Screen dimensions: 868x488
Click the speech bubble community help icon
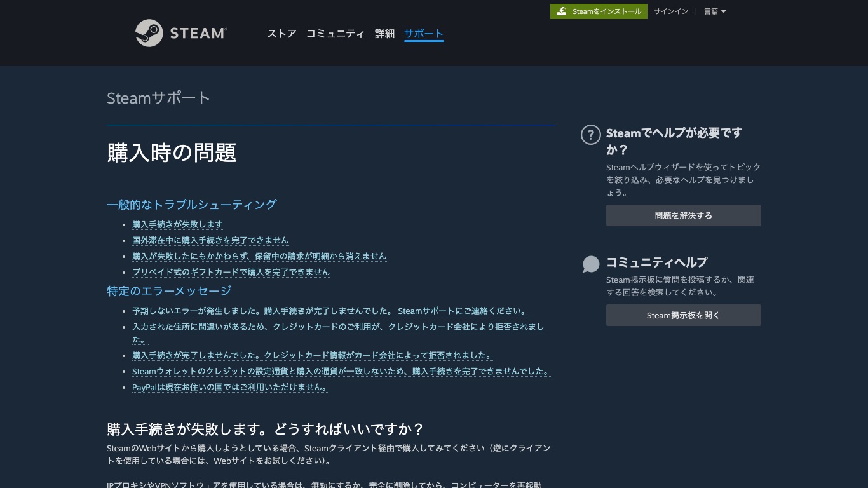(591, 264)
